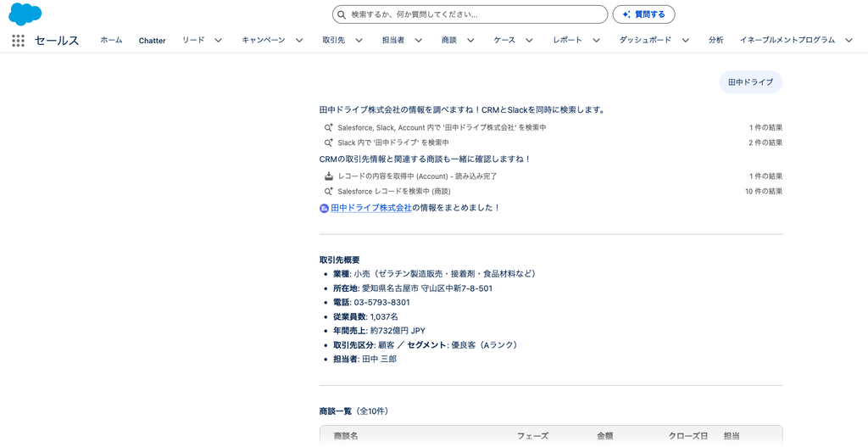Click the 田中ドライブ user message bubble
Screen dimensions: 868x447
[x=751, y=82]
